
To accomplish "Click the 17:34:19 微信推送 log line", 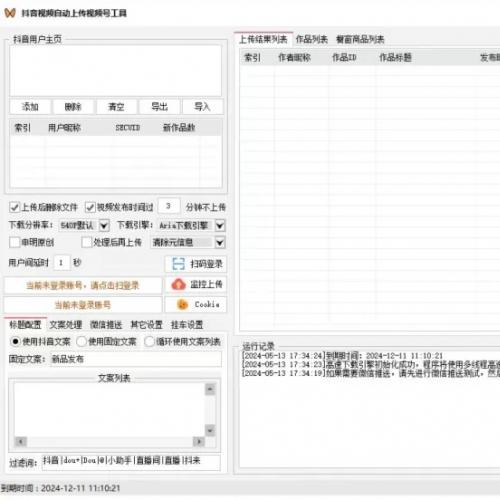I will pos(371,373).
